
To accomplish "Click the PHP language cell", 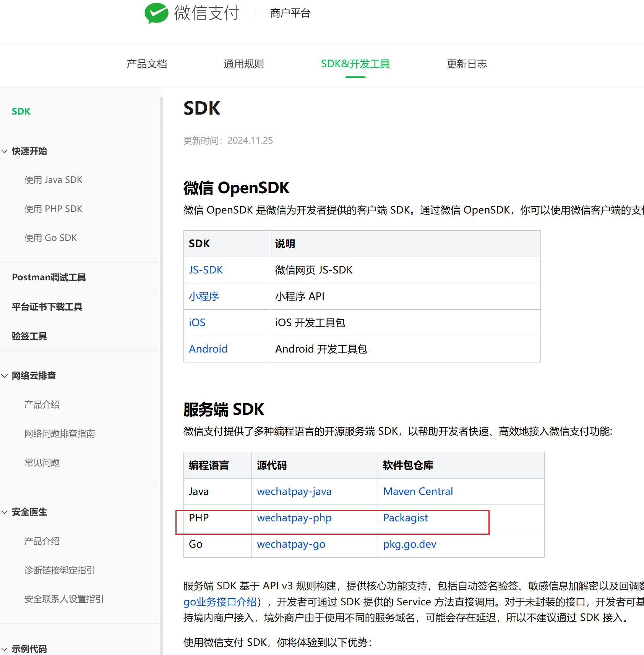I will (218, 518).
